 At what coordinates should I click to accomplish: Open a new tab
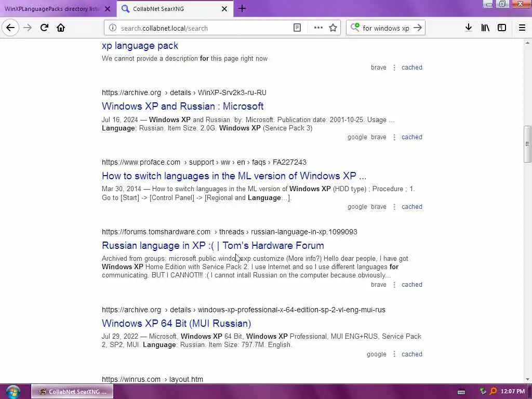coord(242,8)
